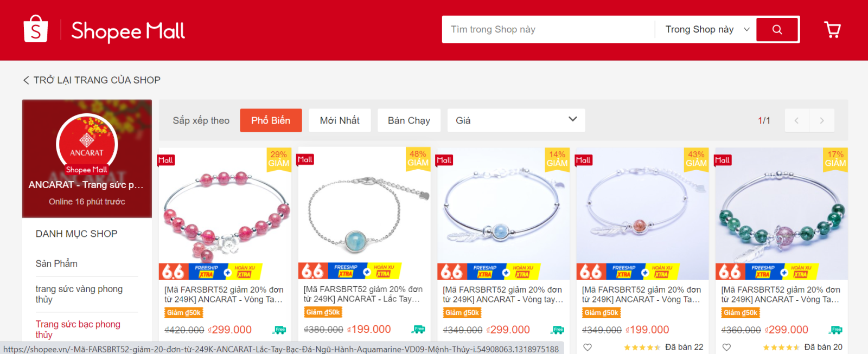Open the aquamarine chain bracelet product thumbnail
868x354 pixels.
364,213
